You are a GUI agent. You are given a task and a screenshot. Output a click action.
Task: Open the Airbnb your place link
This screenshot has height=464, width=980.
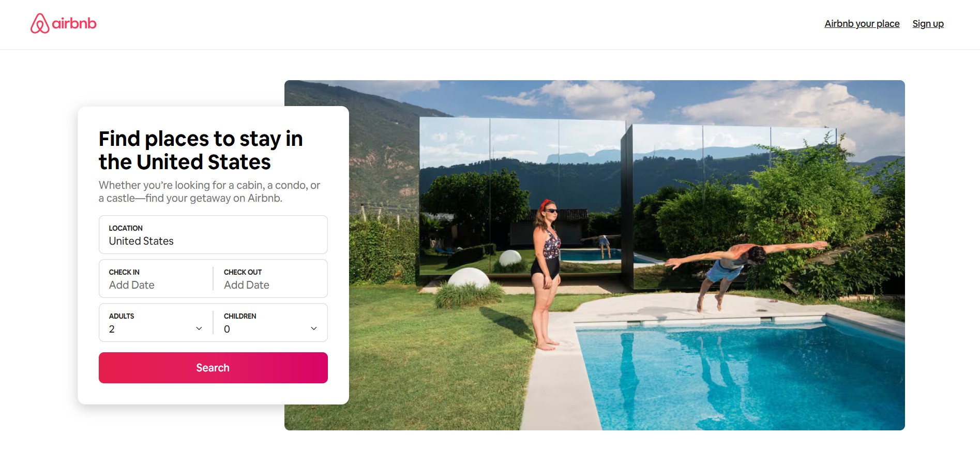tap(862, 24)
